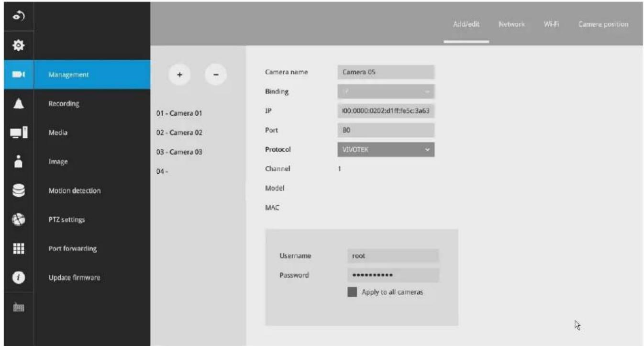
Task: Add a camera with plus button
Action: 180,75
